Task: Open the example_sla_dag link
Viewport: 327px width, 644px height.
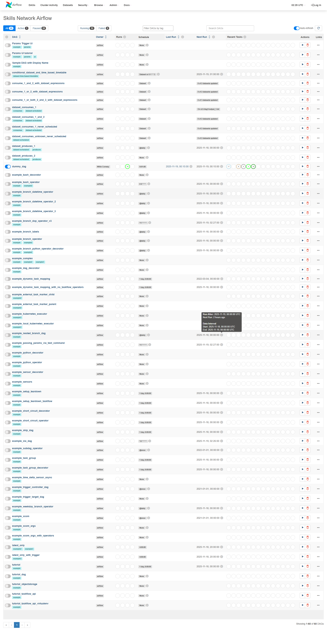Action: pos(22,441)
